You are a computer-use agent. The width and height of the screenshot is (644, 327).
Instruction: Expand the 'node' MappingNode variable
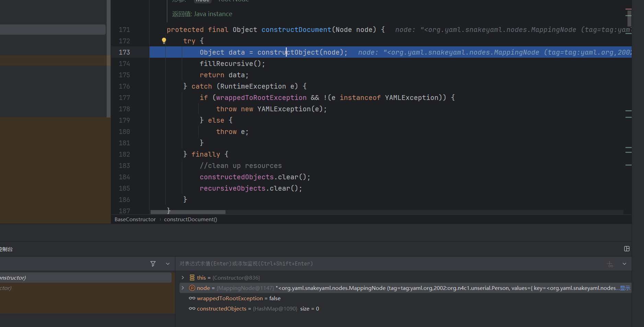point(183,288)
